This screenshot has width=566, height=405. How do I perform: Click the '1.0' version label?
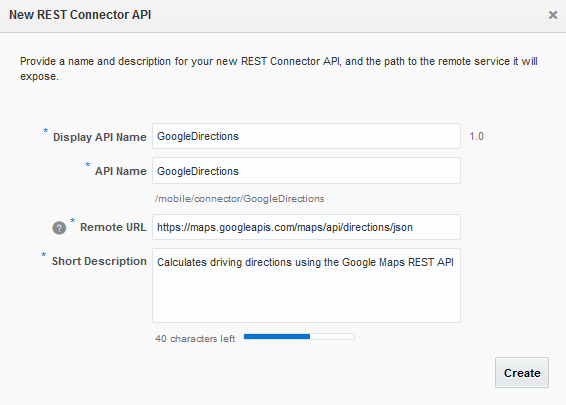tap(476, 136)
